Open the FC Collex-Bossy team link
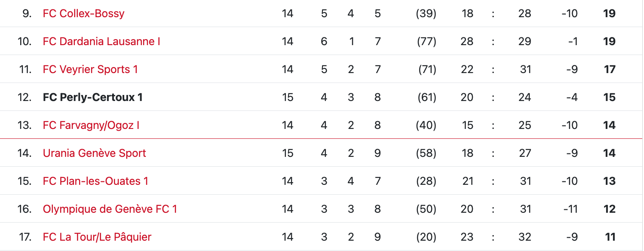644x251 pixels. (83, 13)
